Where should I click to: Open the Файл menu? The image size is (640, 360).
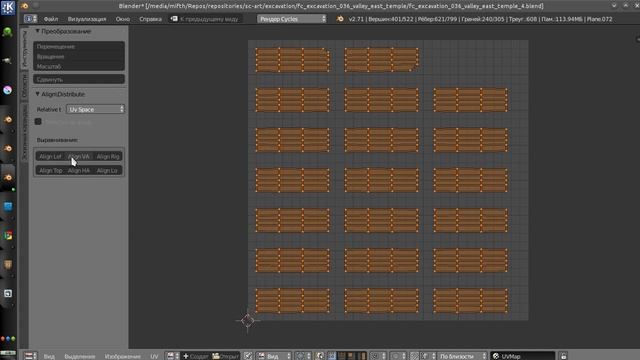[x=51, y=19]
